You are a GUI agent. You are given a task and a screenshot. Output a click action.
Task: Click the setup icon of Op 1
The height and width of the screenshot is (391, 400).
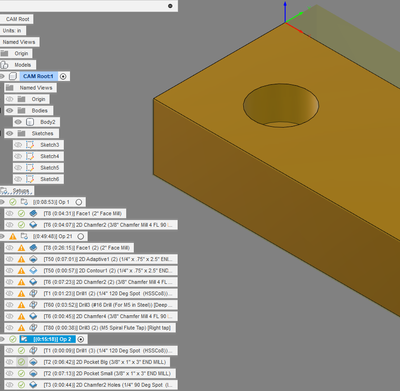coord(24,202)
